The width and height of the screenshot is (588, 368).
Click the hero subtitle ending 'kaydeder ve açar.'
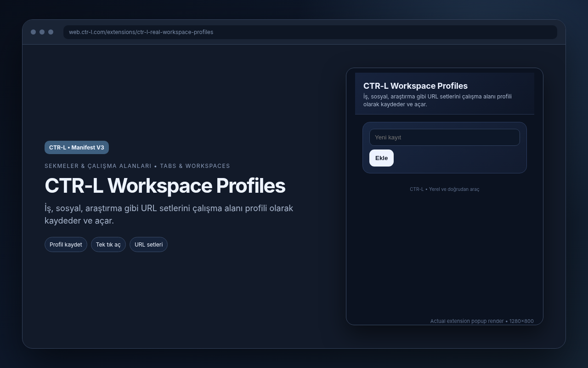coord(169,214)
